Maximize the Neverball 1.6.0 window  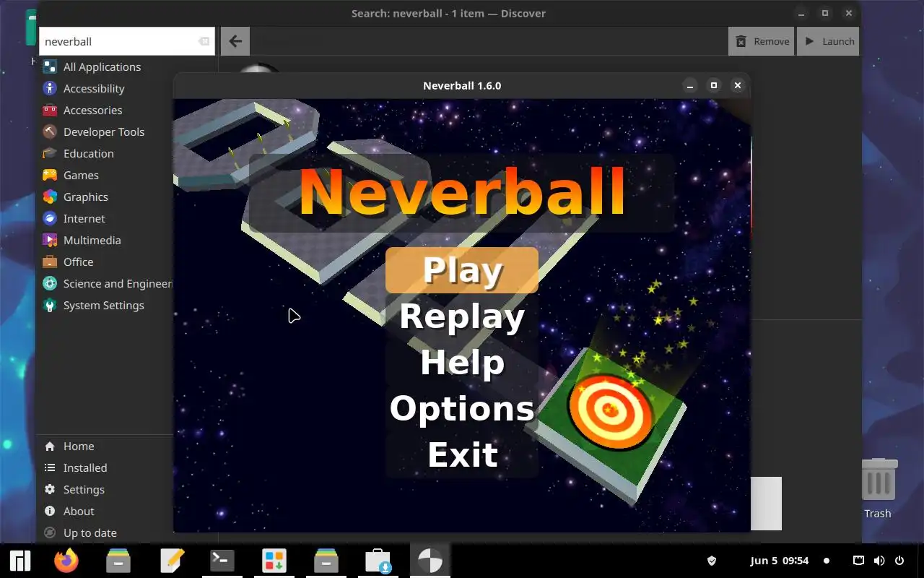click(714, 85)
